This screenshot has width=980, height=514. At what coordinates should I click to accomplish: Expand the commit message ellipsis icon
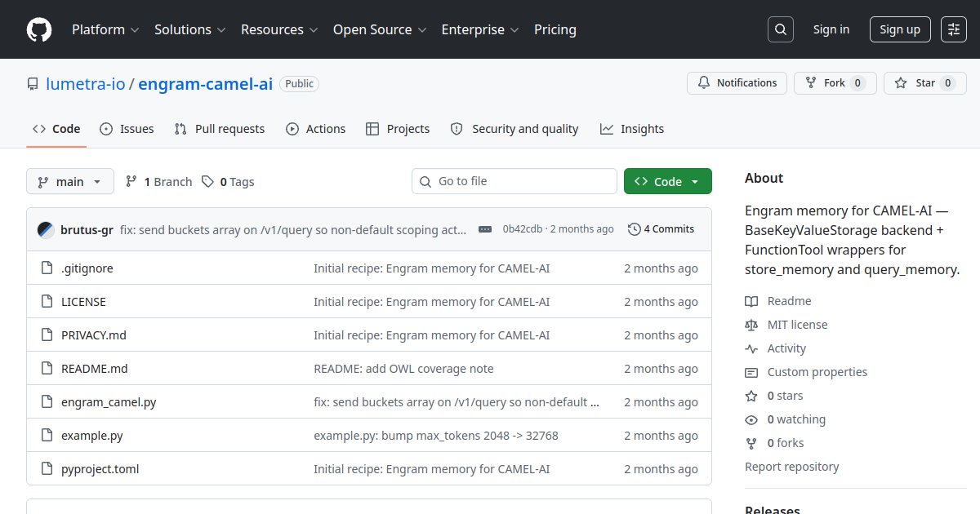[x=485, y=229]
